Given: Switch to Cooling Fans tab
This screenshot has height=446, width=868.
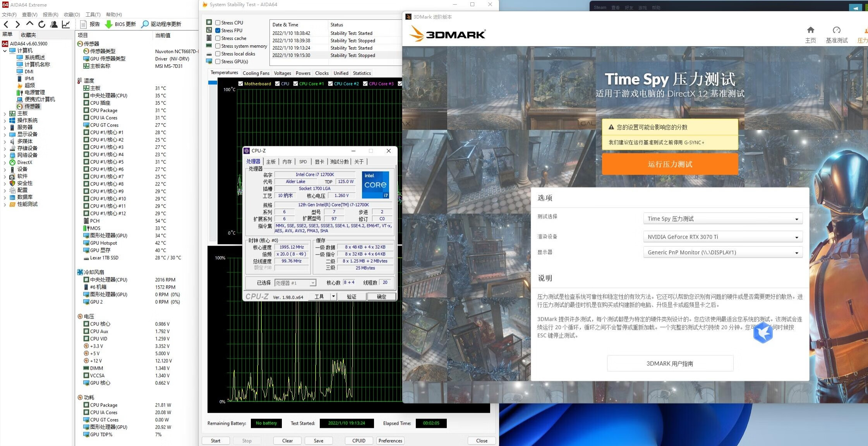Looking at the screenshot, I should (256, 73).
